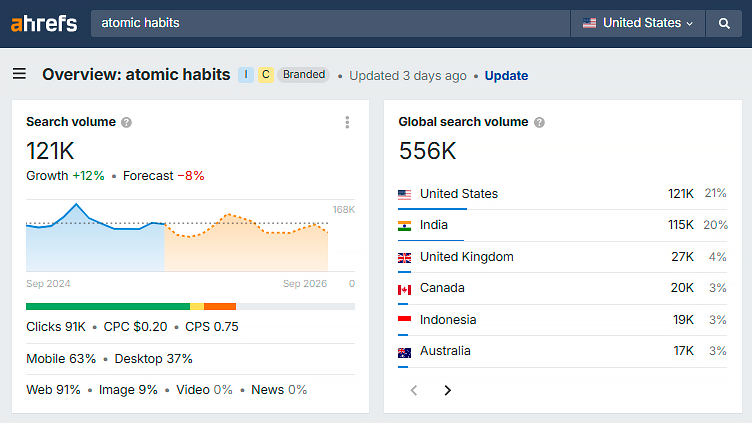Click the Branded tag
The width and height of the screenshot is (752, 423).
(x=303, y=75)
